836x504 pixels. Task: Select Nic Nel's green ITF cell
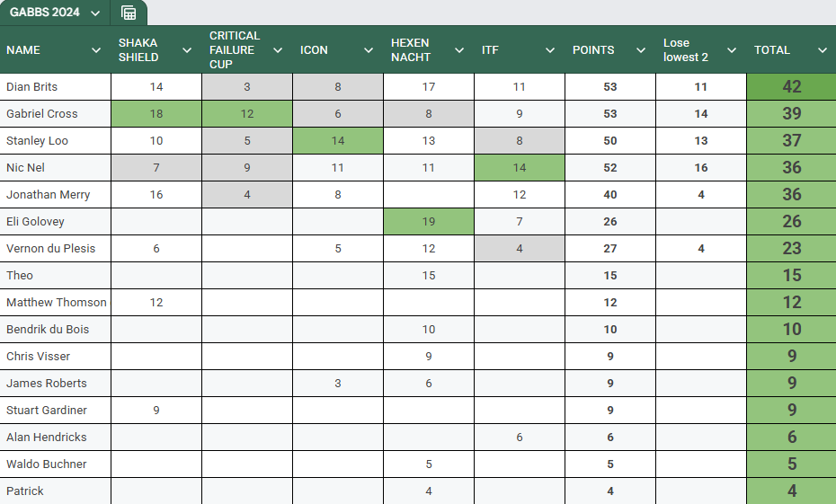click(x=520, y=168)
